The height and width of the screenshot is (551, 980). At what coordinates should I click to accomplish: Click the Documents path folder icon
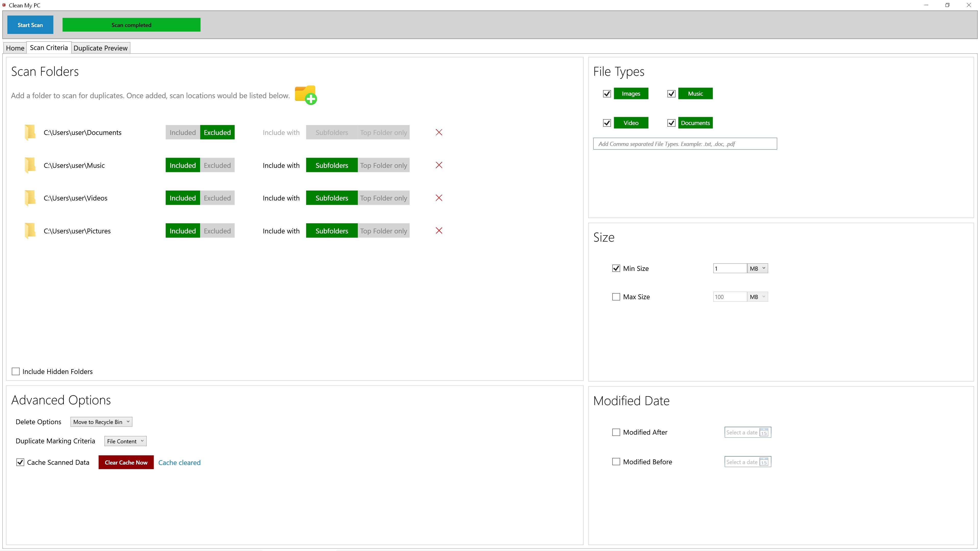(30, 132)
